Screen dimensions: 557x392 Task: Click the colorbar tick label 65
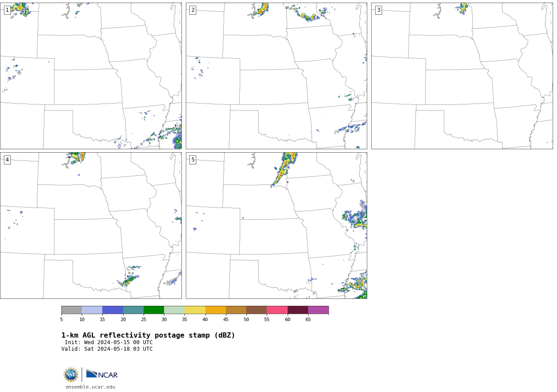point(308,320)
